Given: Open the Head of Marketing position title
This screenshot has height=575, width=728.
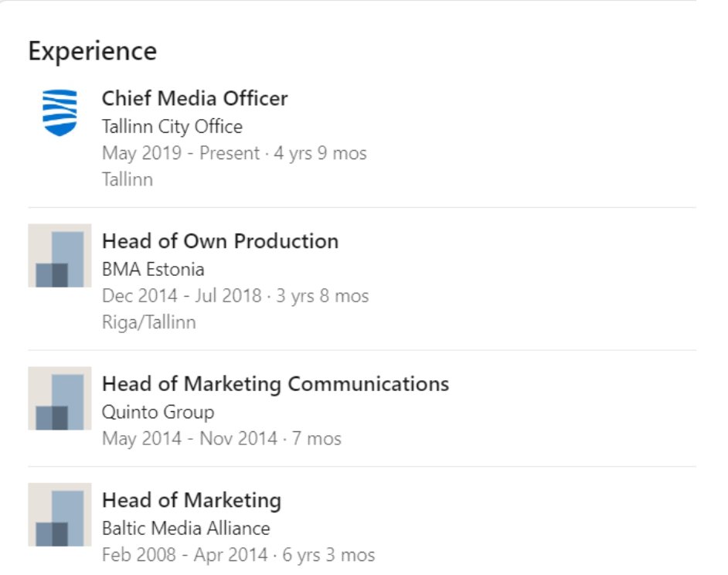Looking at the screenshot, I should (x=192, y=500).
